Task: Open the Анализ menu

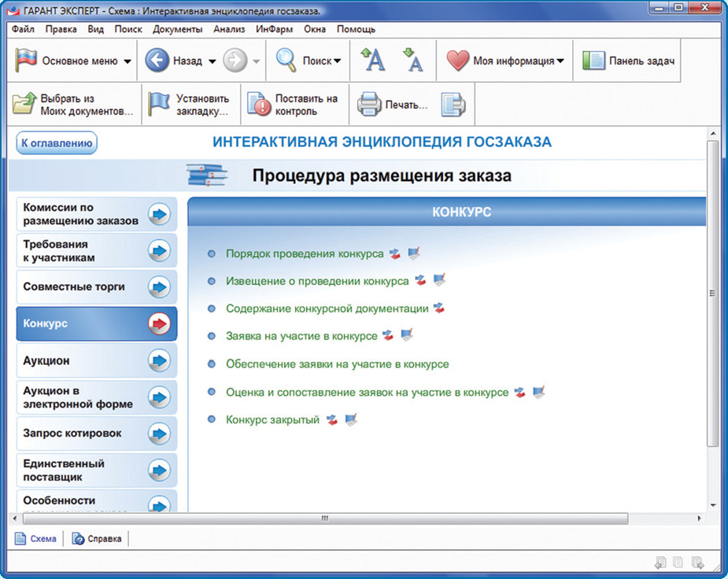Action: (x=229, y=29)
